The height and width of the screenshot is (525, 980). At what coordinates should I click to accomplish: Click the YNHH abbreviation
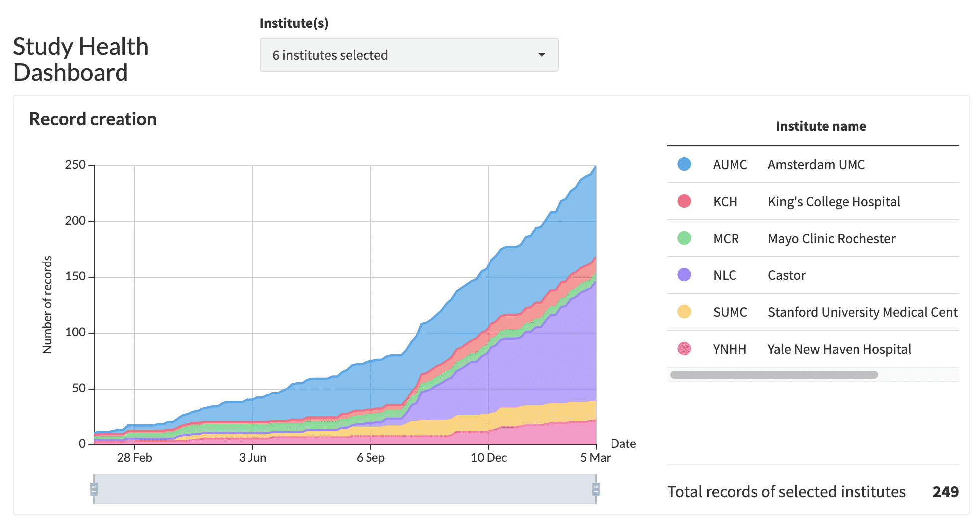pyautogui.click(x=730, y=349)
